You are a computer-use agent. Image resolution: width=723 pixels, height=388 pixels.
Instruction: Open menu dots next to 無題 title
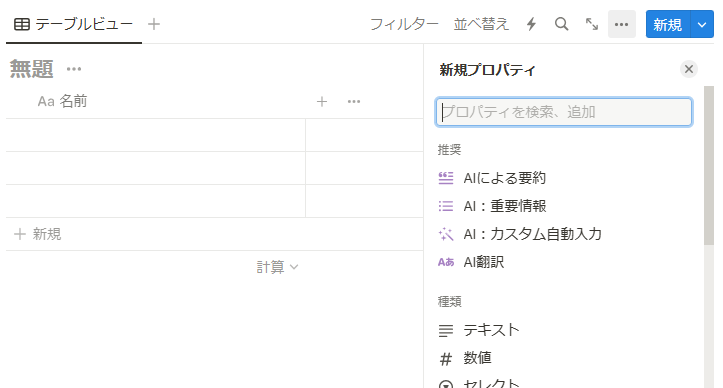pyautogui.click(x=74, y=69)
